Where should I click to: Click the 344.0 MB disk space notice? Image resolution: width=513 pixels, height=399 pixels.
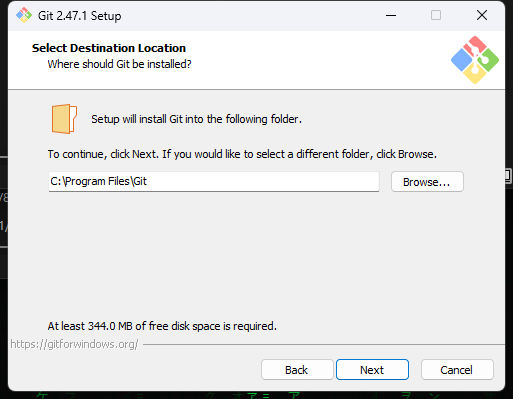tap(162, 326)
